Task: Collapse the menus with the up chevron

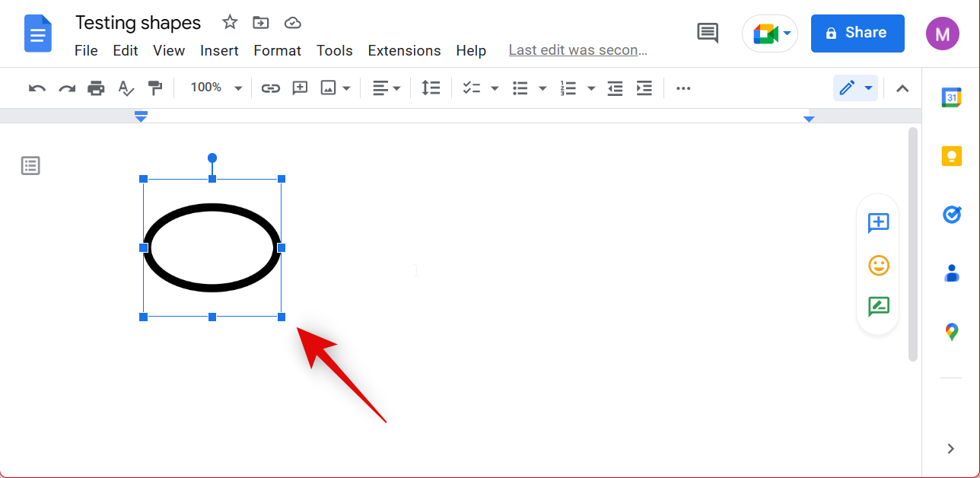Action: coord(902,88)
